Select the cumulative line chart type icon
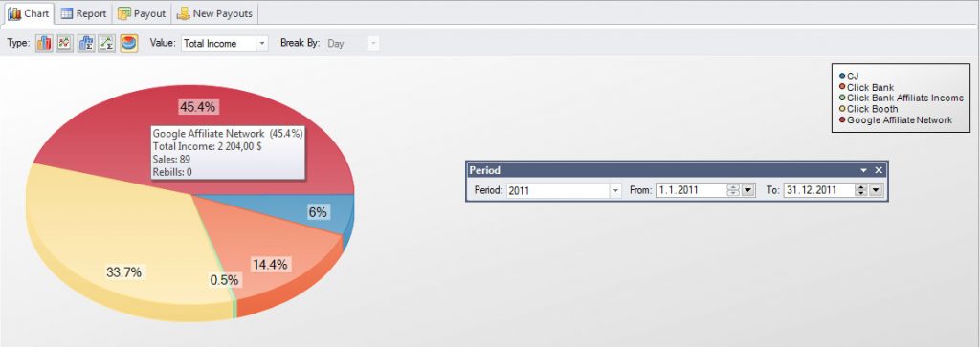Viewport: 980px width, 347px height. pyautogui.click(x=107, y=43)
